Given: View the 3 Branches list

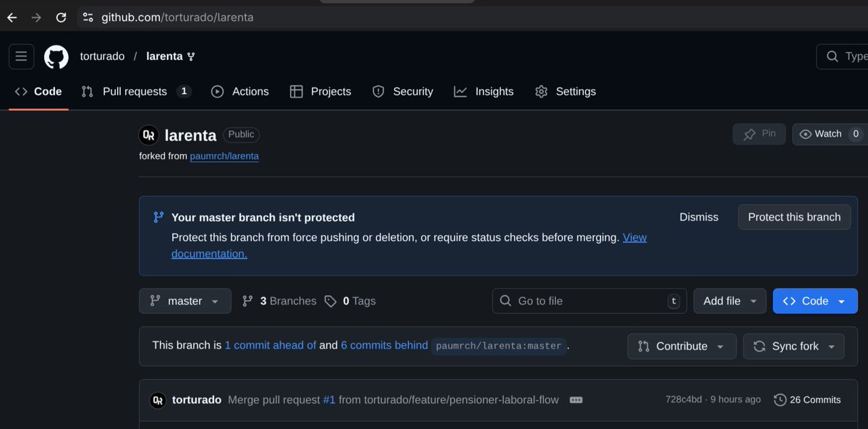Looking at the screenshot, I should click(x=279, y=301).
